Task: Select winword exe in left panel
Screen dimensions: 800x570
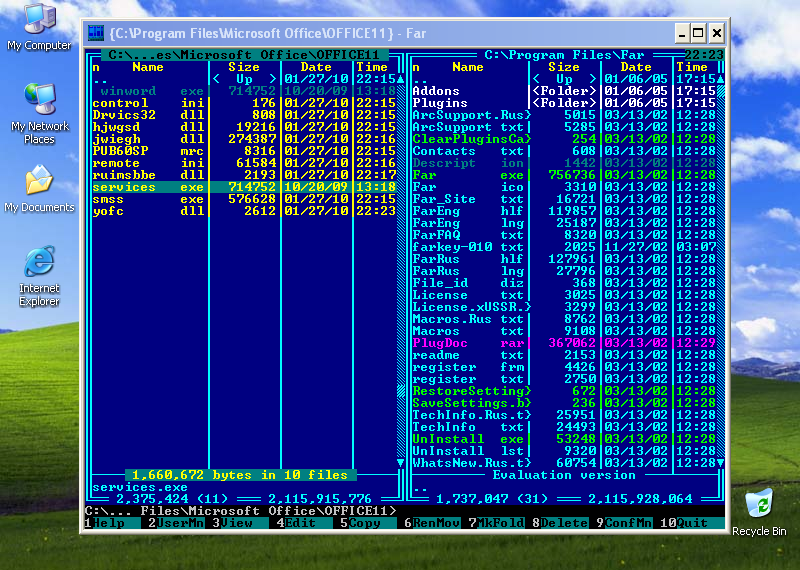Action: tap(244, 91)
